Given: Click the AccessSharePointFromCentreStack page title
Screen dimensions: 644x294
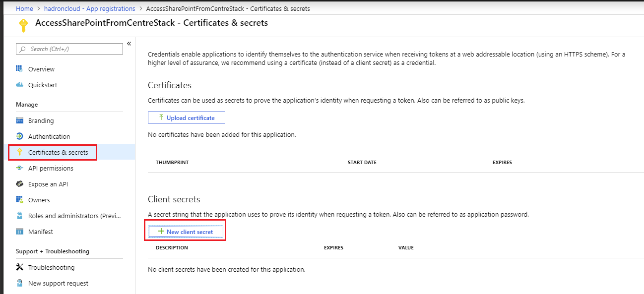Looking at the screenshot, I should tap(152, 23).
